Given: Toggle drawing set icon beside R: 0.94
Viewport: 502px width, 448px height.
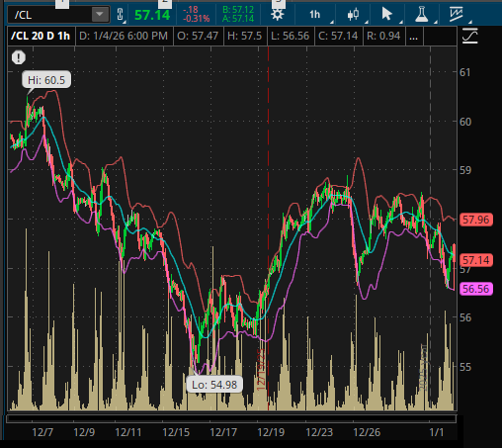Looking at the screenshot, I should click(x=469, y=36).
